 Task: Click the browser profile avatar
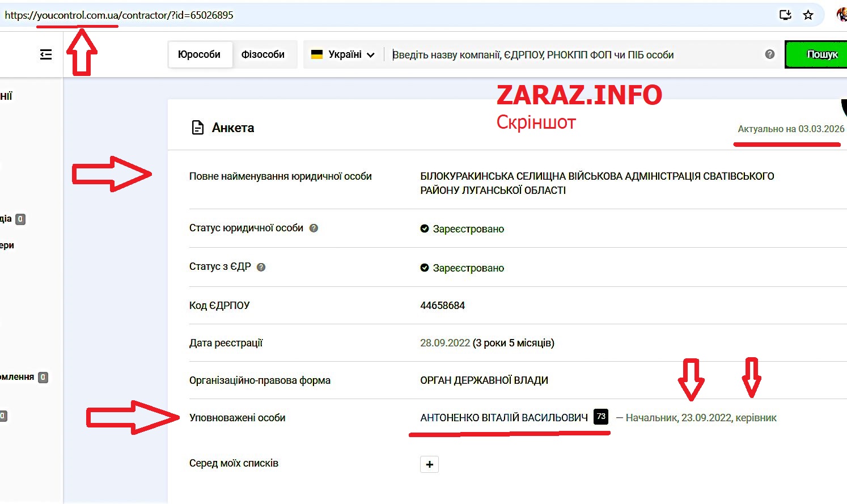point(842,15)
